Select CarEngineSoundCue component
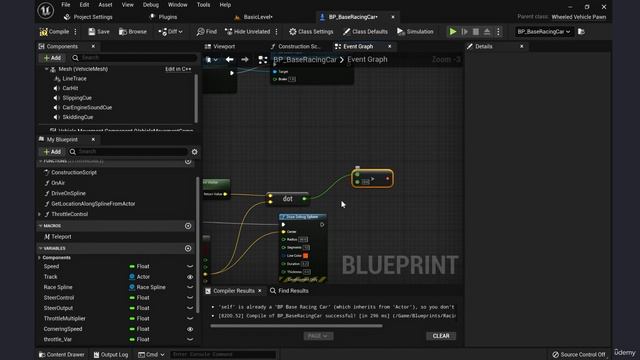Viewport: 640px width, 360px height. pos(87,107)
